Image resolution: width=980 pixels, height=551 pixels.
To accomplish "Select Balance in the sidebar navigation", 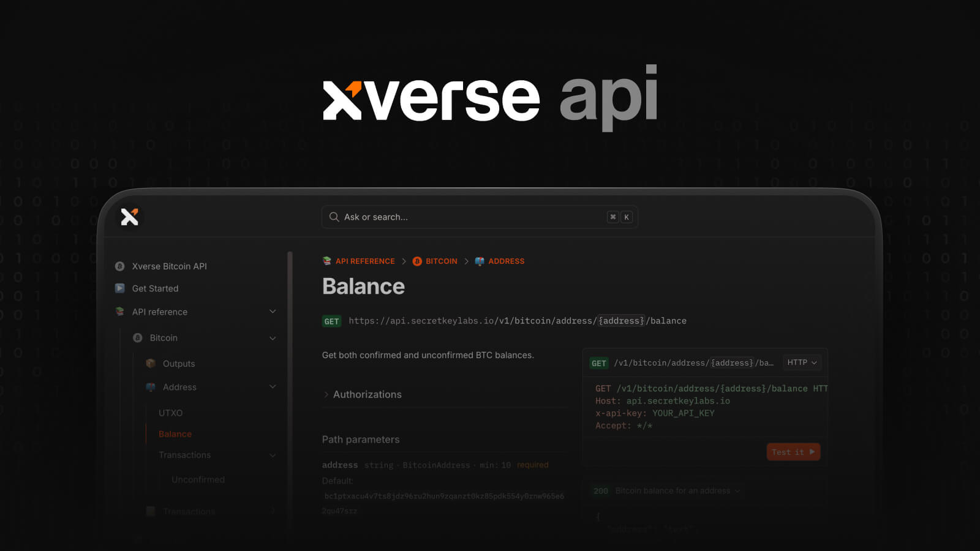I will (x=175, y=434).
